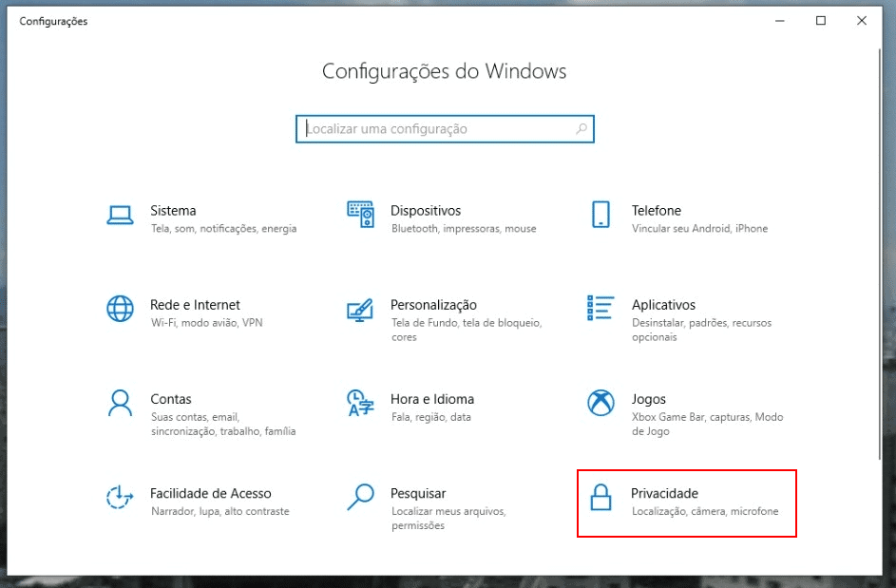Screen dimensions: 896x588
Task: Open the Pesquisar magnifying glass icon
Action: coord(360,497)
